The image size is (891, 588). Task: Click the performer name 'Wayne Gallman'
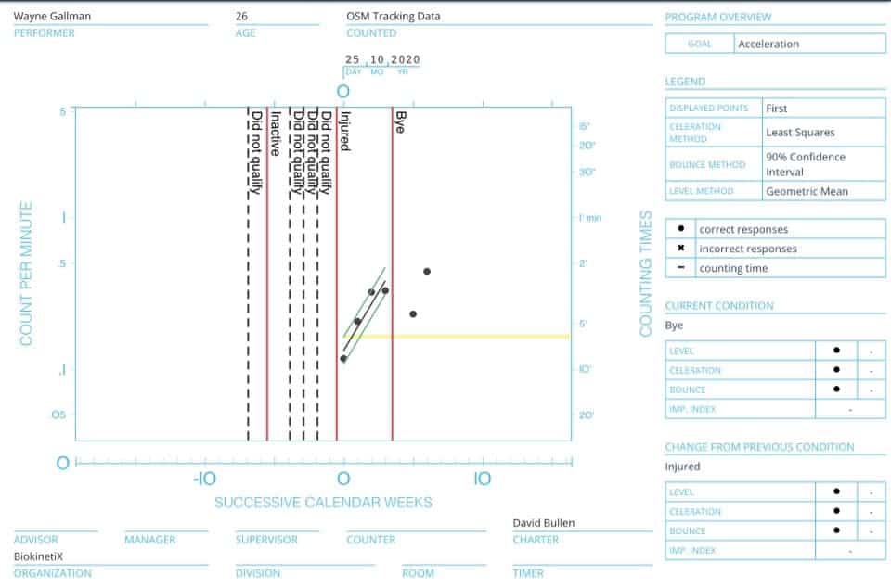click(x=52, y=17)
